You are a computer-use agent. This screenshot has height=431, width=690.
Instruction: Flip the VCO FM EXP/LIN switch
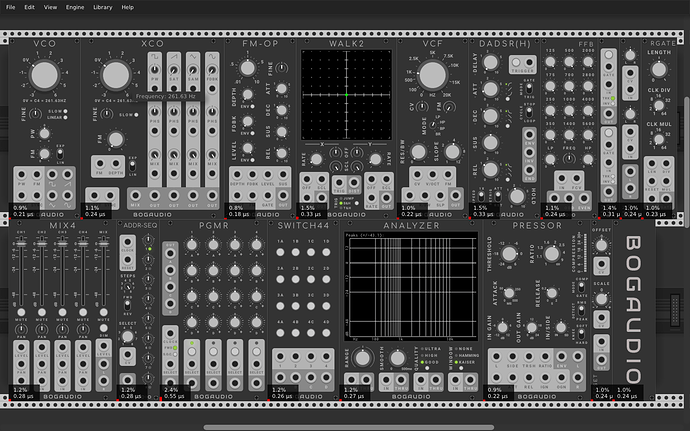click(x=60, y=154)
